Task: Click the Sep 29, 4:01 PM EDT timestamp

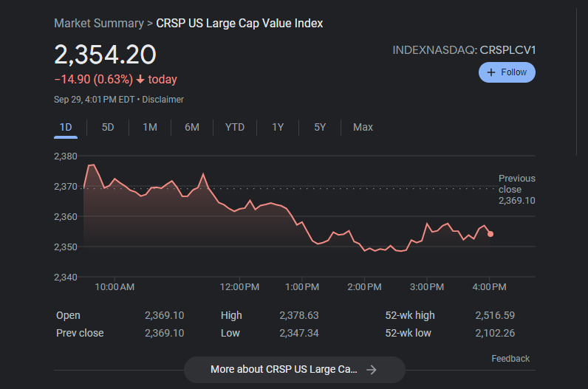Action: [x=94, y=100]
